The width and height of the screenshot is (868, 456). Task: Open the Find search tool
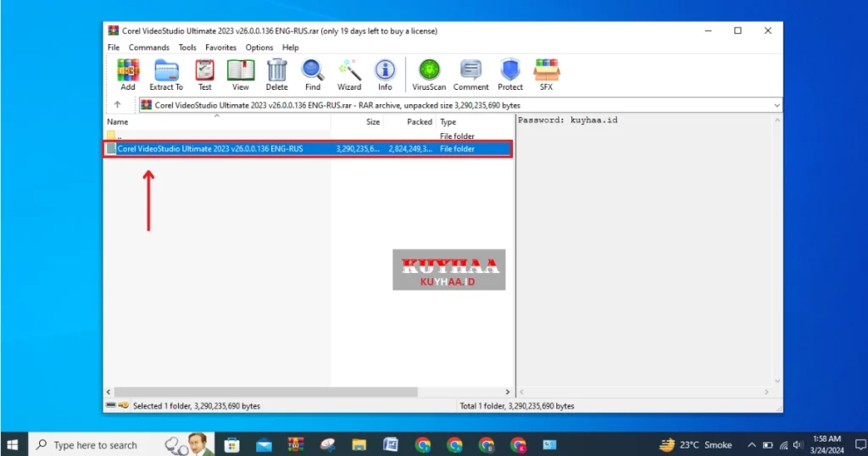313,75
